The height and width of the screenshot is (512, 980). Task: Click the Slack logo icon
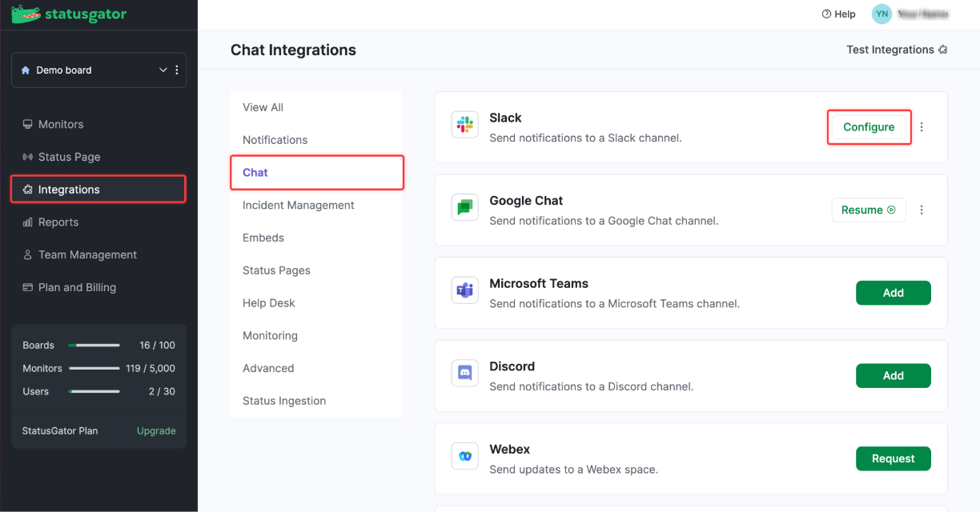(464, 125)
